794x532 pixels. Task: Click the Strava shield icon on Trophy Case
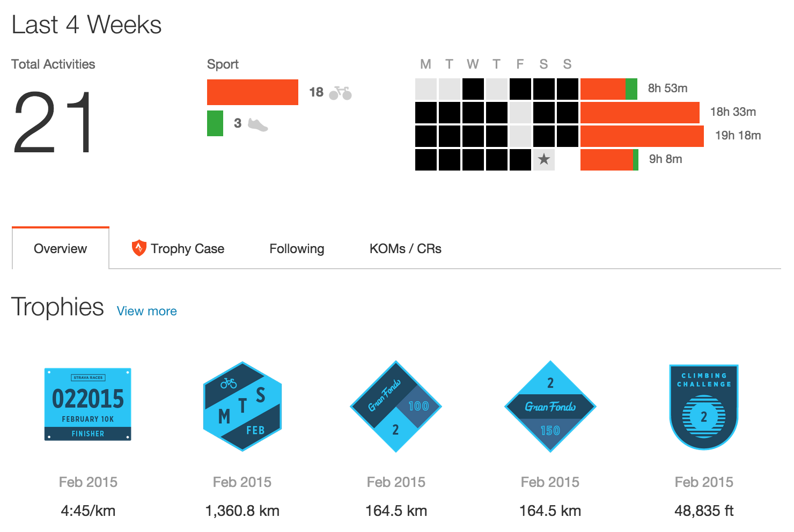point(139,248)
